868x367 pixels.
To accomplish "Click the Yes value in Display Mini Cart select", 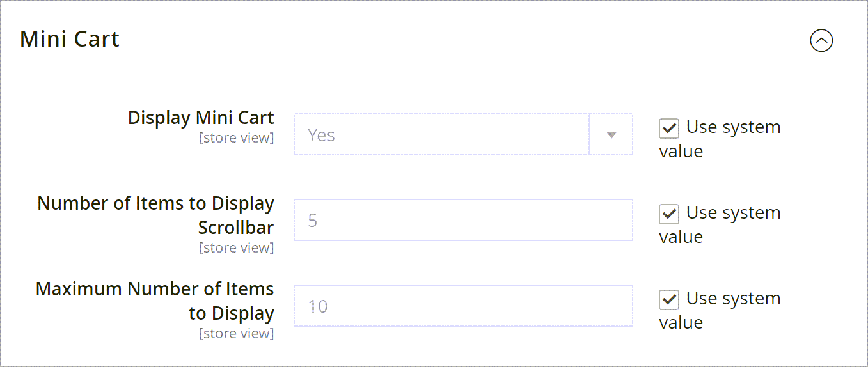I will (321, 136).
